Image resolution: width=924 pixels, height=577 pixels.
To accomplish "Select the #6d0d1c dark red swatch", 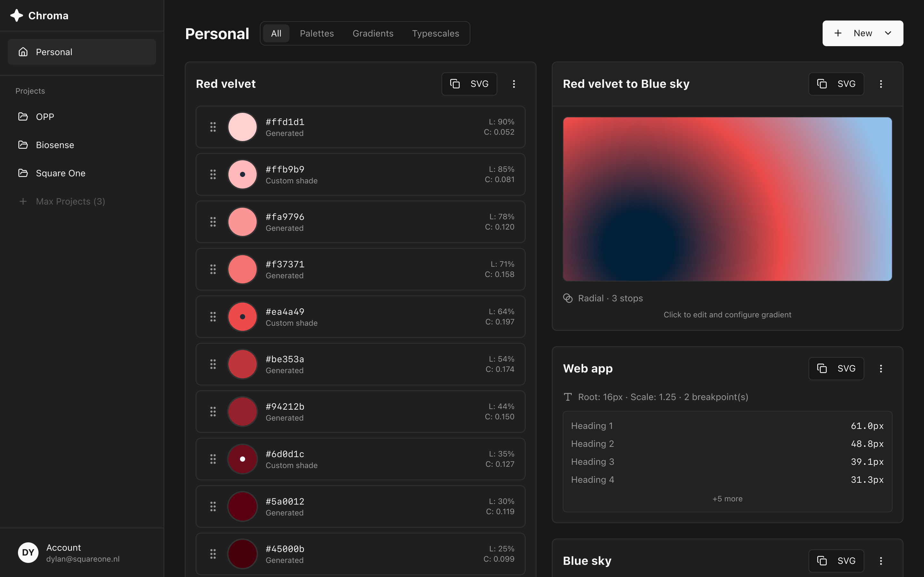I will pyautogui.click(x=243, y=459).
